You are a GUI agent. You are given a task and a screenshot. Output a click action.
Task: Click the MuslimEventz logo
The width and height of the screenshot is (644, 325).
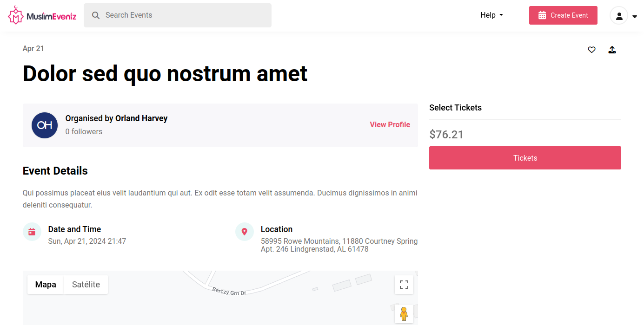pos(42,15)
